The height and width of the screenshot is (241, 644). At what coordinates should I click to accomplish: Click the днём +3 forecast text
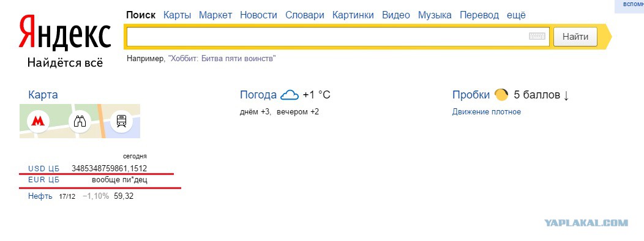click(x=255, y=112)
